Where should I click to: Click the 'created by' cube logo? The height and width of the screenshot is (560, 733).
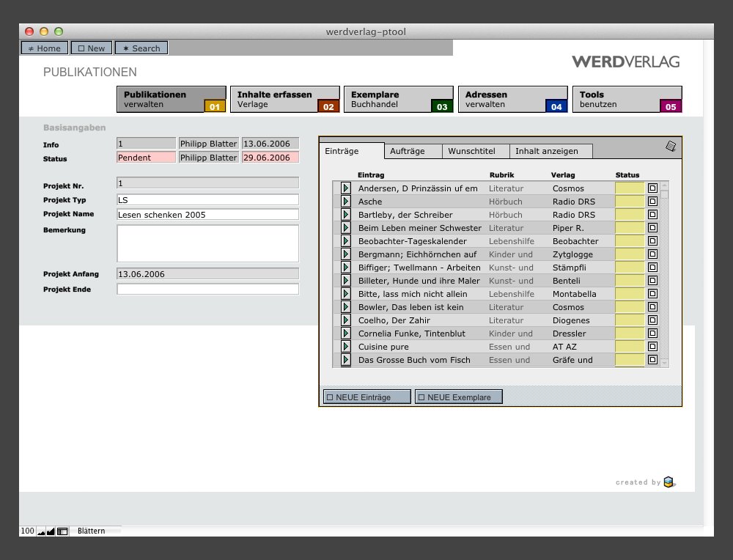668,482
